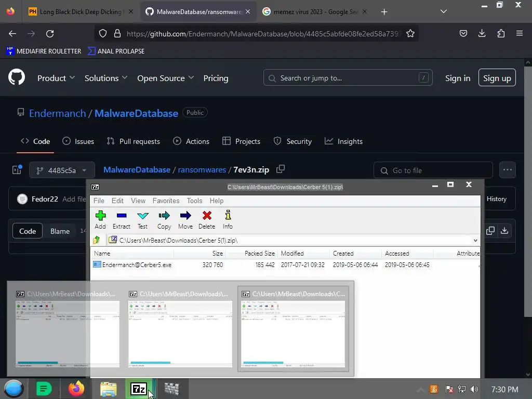Open the 7-Zip path history dropdown
The width and height of the screenshot is (532, 399).
[x=475, y=240]
